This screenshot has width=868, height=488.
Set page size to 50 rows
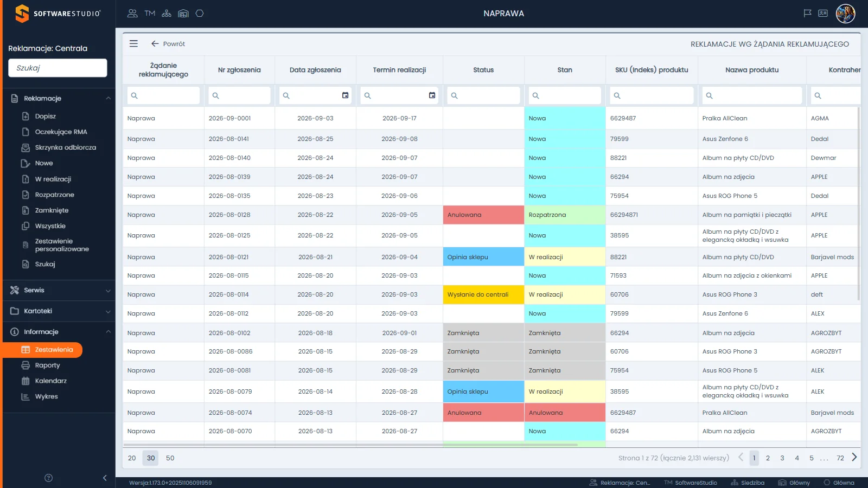170,458
